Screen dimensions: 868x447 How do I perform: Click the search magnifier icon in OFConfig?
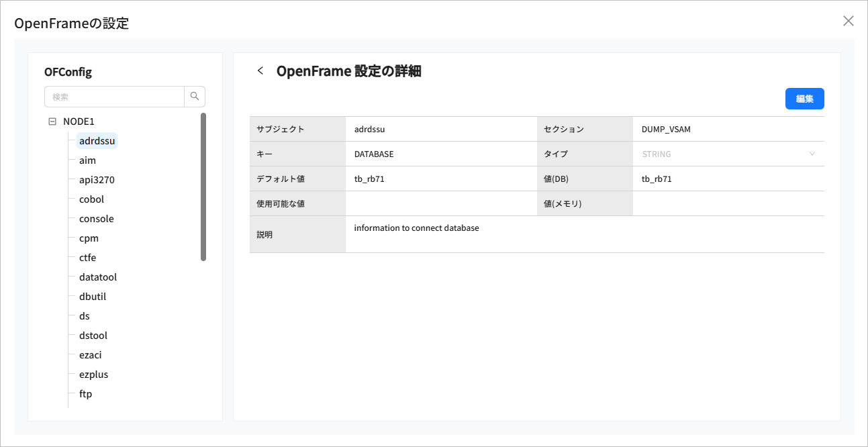[195, 97]
